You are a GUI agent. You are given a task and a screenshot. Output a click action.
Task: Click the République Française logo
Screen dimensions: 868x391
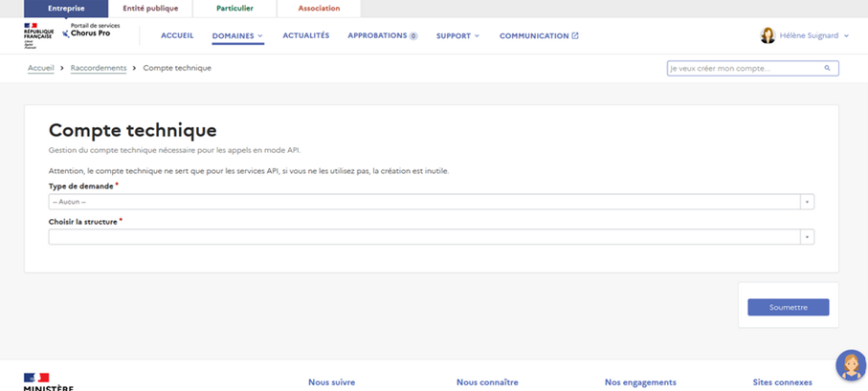(x=38, y=35)
